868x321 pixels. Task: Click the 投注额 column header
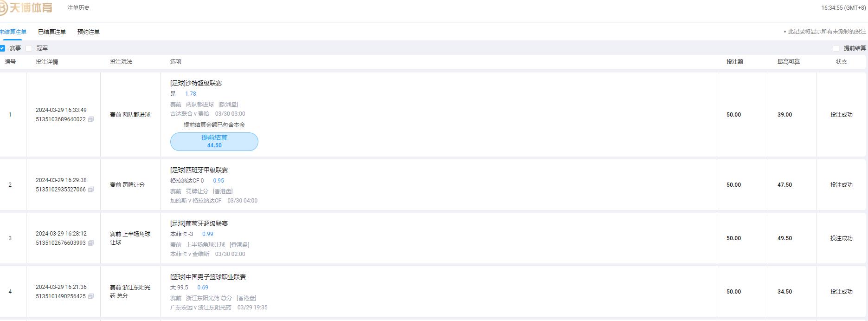tap(735, 62)
